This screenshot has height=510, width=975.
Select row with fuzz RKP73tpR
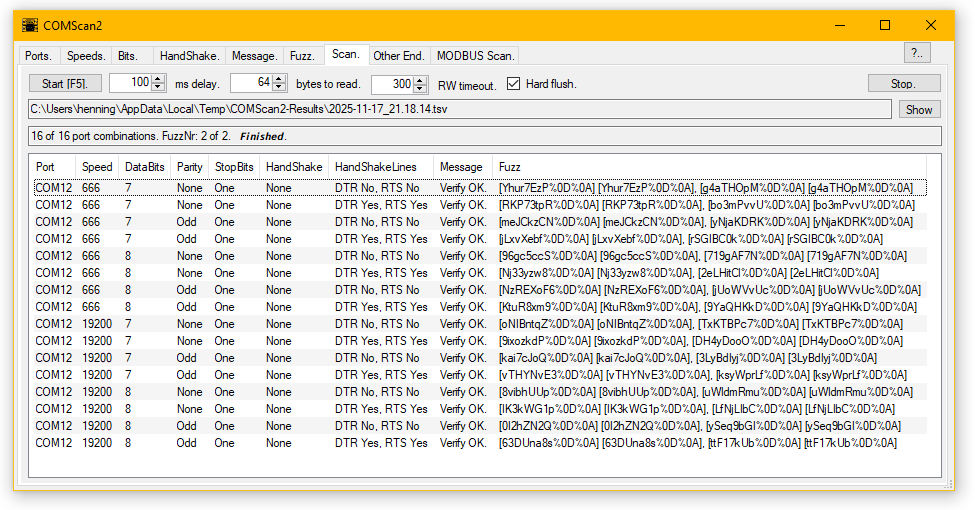(x=480, y=205)
